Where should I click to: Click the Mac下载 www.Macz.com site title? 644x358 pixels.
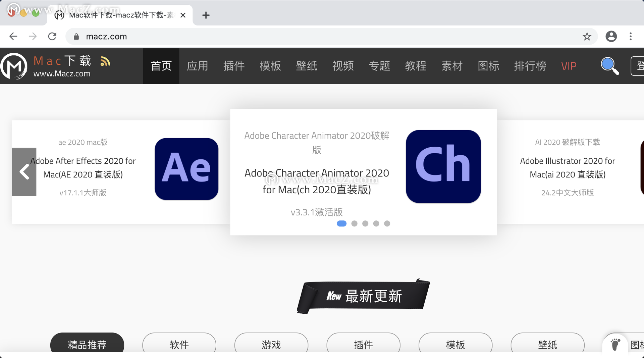(62, 66)
